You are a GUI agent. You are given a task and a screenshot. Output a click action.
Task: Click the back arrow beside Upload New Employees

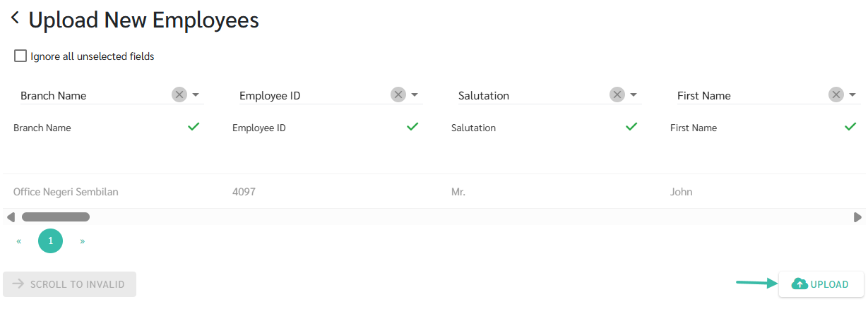tap(15, 19)
